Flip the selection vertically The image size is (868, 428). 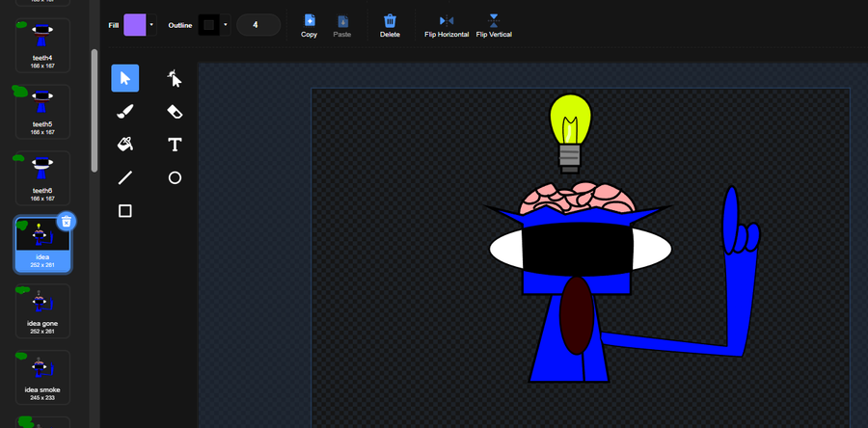(x=494, y=26)
